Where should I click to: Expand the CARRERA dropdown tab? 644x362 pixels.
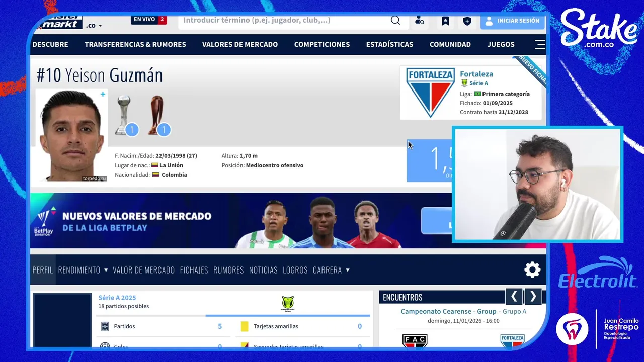331,270
